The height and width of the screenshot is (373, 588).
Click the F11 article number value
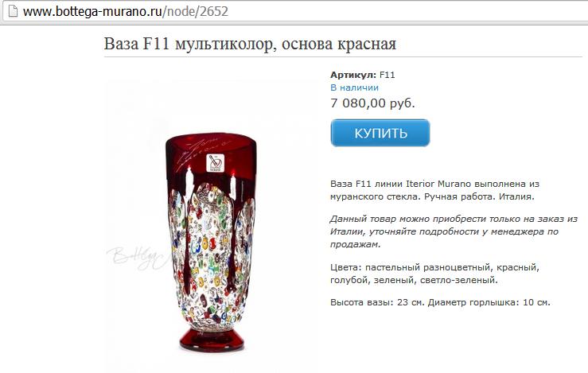(387, 75)
